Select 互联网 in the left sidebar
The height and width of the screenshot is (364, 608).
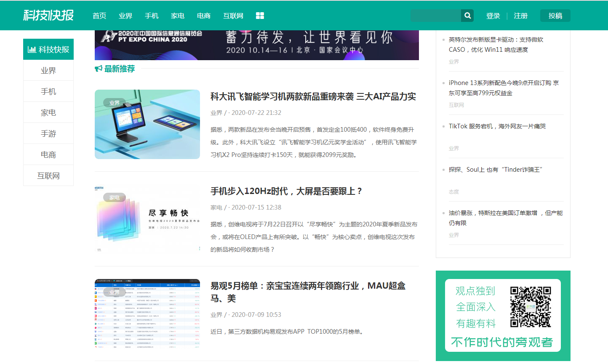48,175
